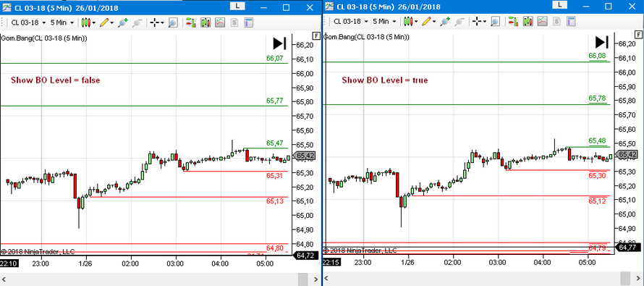Zoom in with magnifier plus icon in left chart
The image size is (644, 286).
122,22
